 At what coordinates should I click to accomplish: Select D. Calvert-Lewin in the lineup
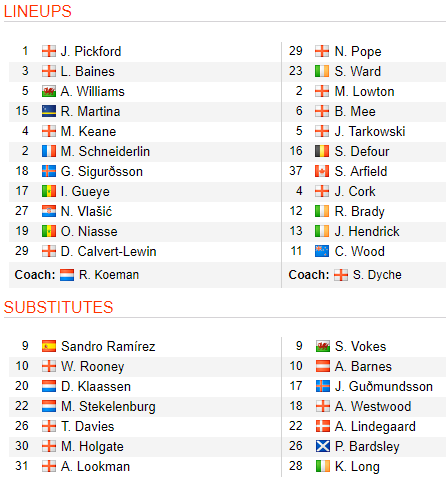pyautogui.click(x=109, y=252)
